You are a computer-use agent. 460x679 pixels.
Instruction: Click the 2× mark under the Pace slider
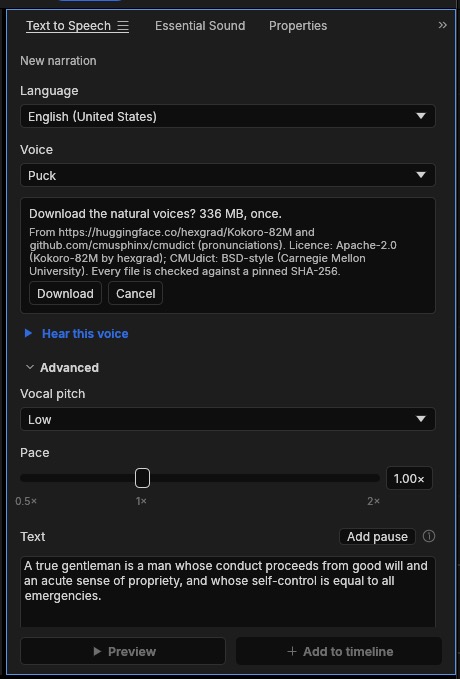tap(373, 501)
